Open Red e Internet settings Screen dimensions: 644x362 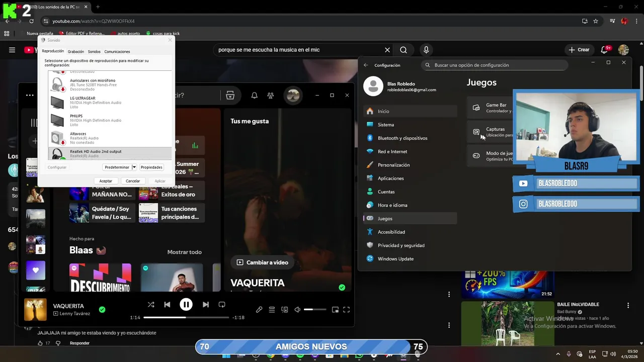click(x=410, y=151)
